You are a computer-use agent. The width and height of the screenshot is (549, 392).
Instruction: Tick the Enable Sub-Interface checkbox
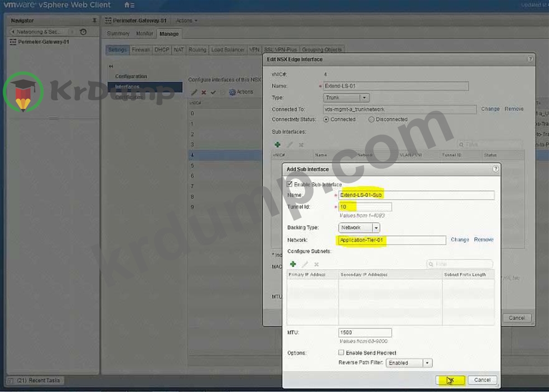[289, 184]
